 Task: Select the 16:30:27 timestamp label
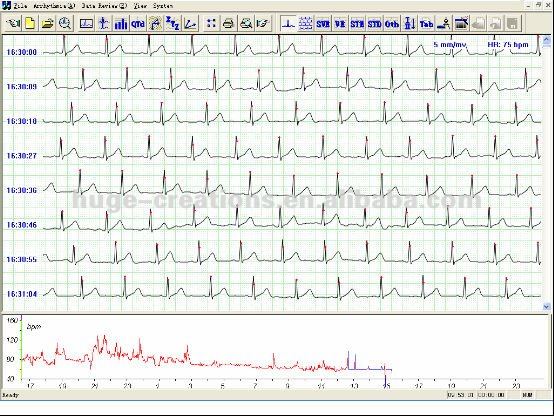[22, 156]
